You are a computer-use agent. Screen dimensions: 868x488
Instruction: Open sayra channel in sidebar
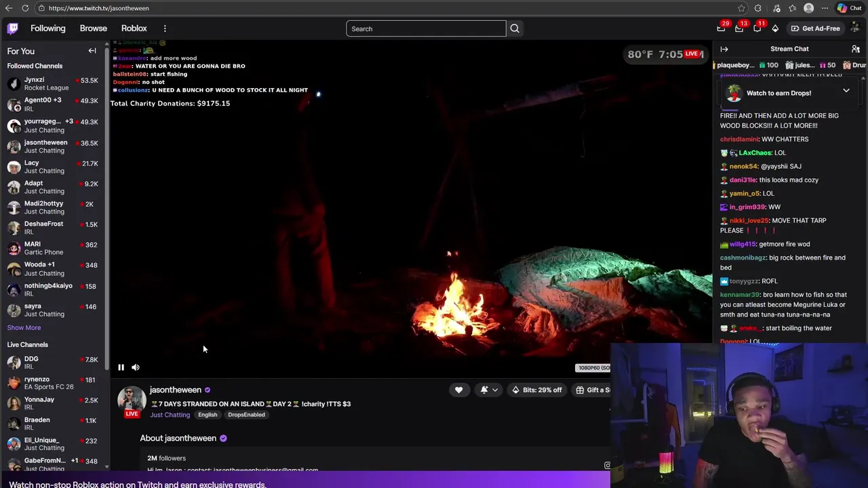pos(53,310)
